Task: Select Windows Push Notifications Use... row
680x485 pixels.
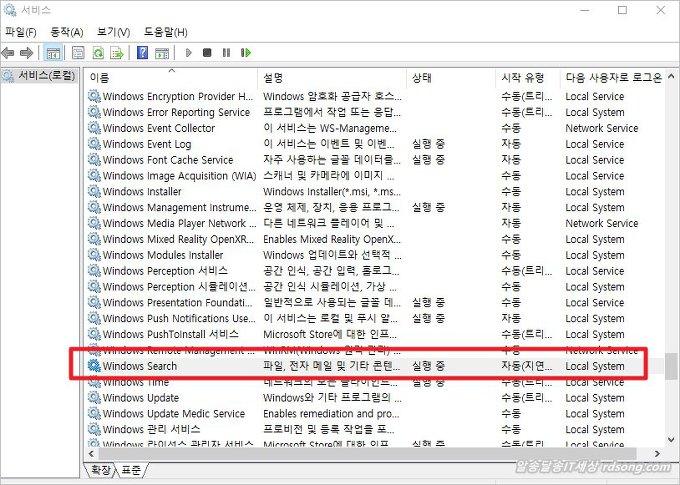Action: 375,318
